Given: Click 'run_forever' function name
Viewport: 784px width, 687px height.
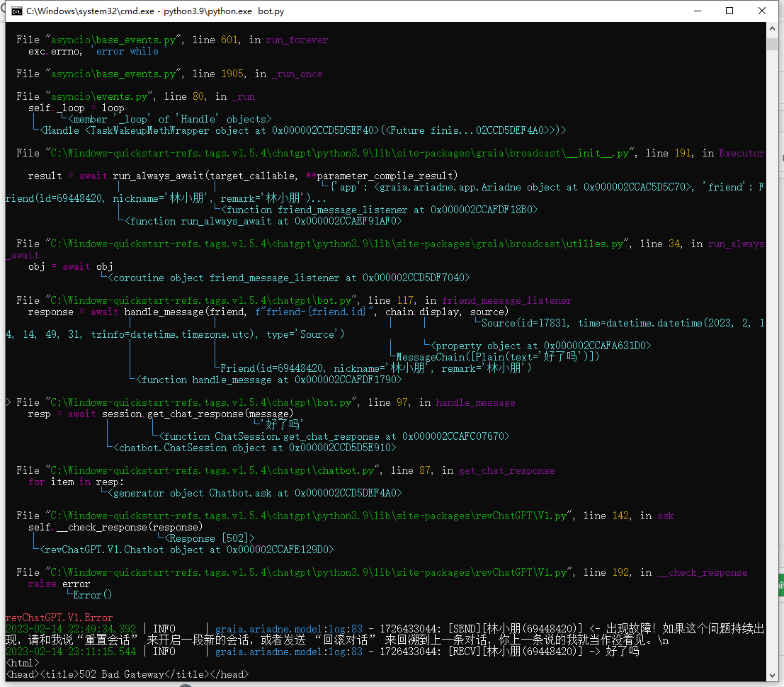Looking at the screenshot, I should coord(297,40).
